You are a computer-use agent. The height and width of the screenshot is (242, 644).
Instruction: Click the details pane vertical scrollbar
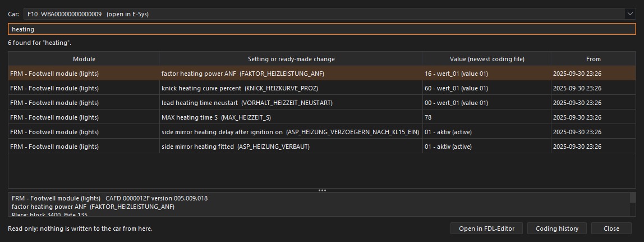pyautogui.click(x=633, y=204)
